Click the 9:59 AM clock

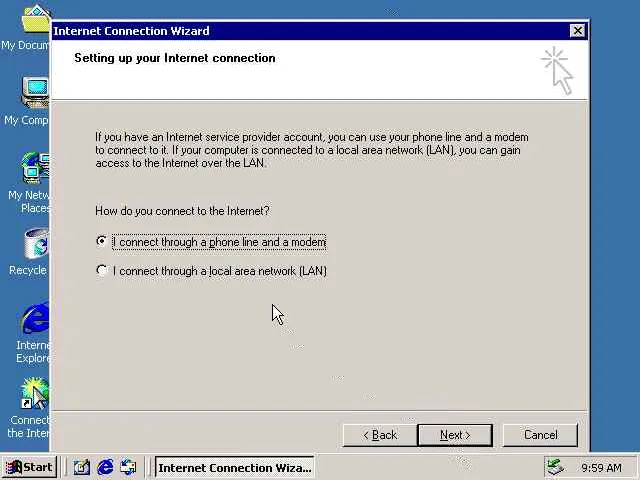click(x=602, y=468)
